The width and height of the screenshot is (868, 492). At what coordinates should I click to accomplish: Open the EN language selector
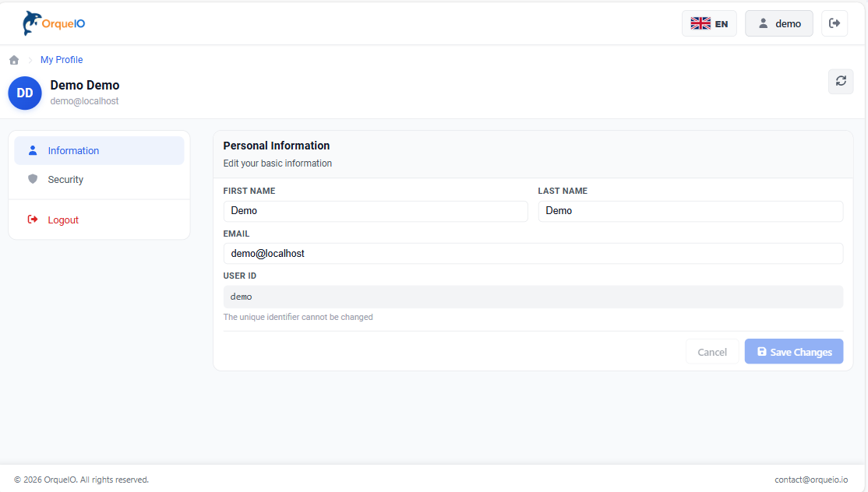[709, 23]
